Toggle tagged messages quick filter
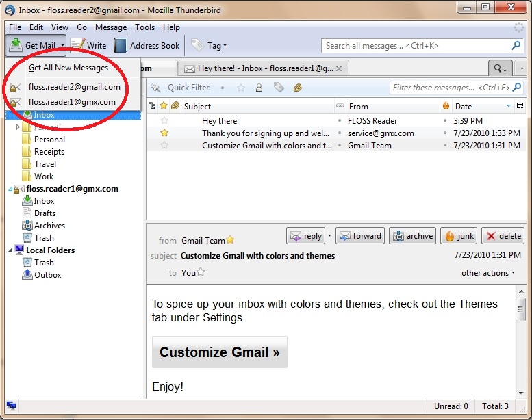Image resolution: width=532 pixels, height=420 pixels. [279, 88]
